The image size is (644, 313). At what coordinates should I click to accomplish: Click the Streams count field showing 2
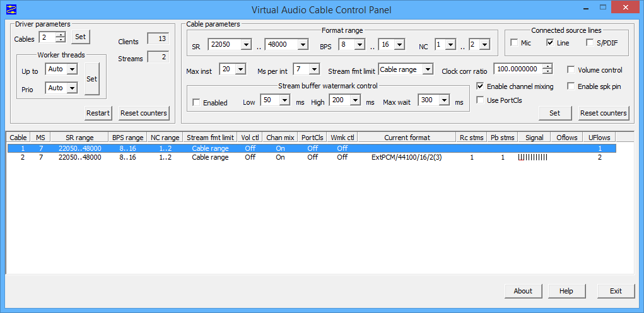point(158,57)
